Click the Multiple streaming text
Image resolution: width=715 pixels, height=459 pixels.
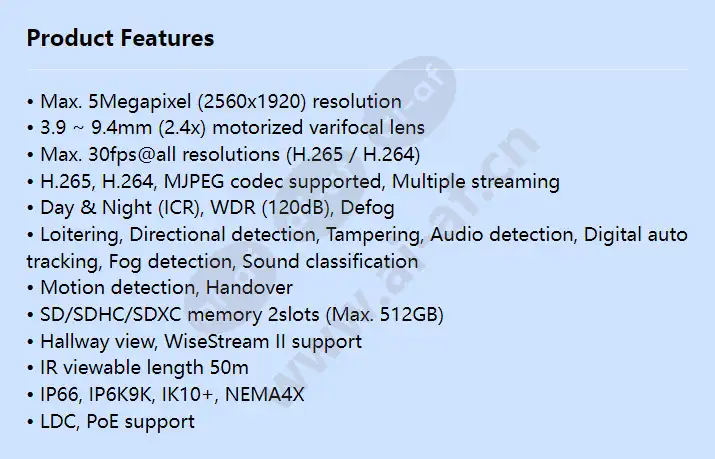click(x=476, y=181)
